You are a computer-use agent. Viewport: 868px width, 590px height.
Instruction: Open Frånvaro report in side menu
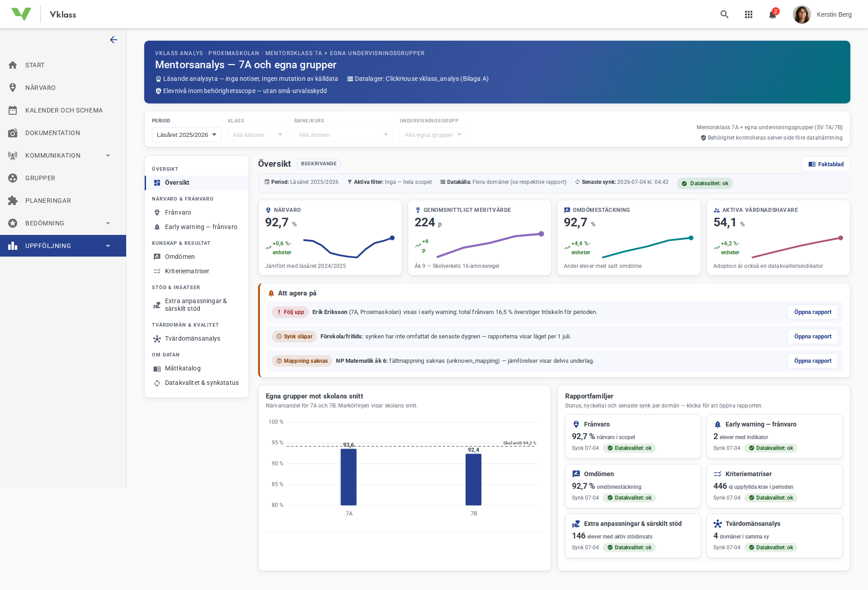click(x=197, y=212)
